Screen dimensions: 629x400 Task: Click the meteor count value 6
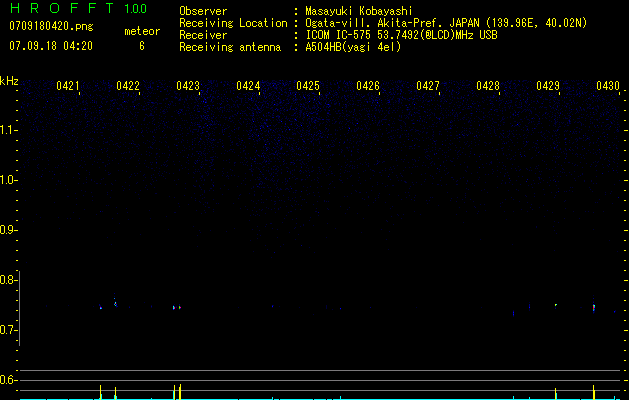click(x=142, y=46)
